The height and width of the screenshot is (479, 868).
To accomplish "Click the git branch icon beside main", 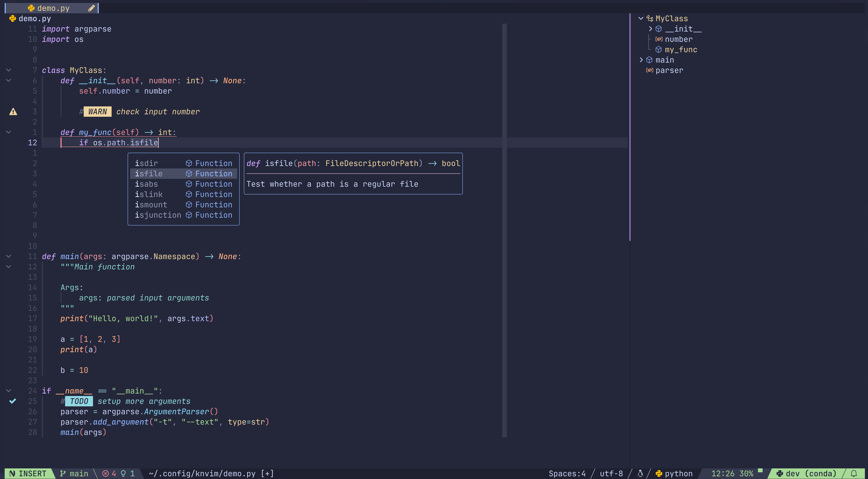I will 63,474.
